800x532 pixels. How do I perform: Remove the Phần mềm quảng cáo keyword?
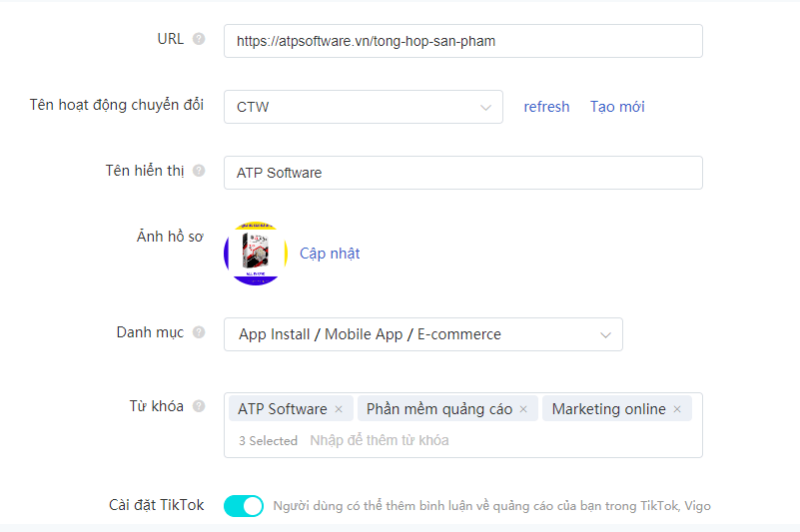tap(523, 409)
